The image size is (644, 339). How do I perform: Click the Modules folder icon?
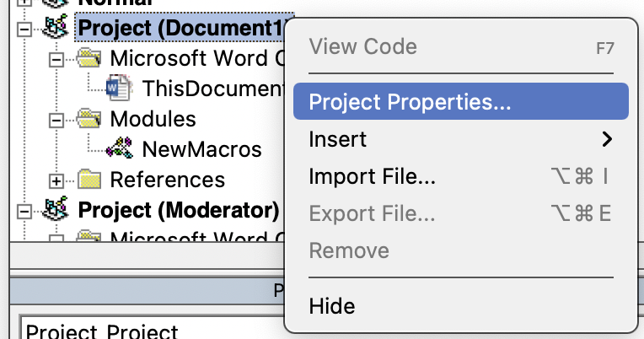point(89,119)
